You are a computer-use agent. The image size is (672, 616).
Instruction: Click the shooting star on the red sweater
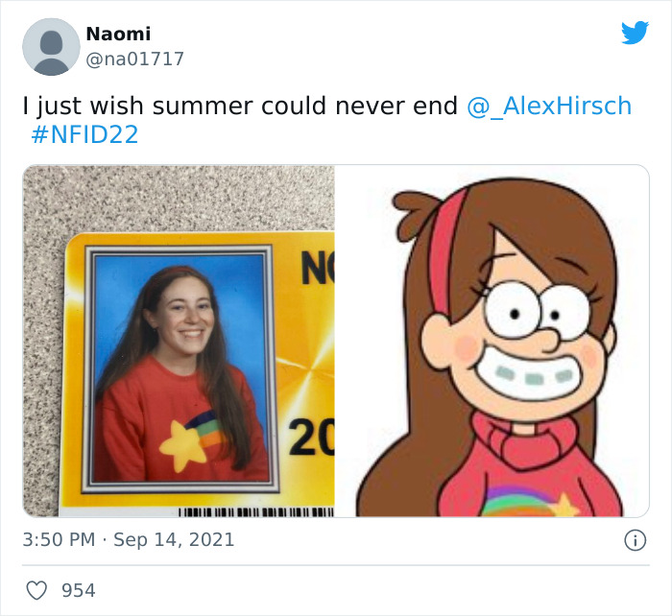click(191, 439)
